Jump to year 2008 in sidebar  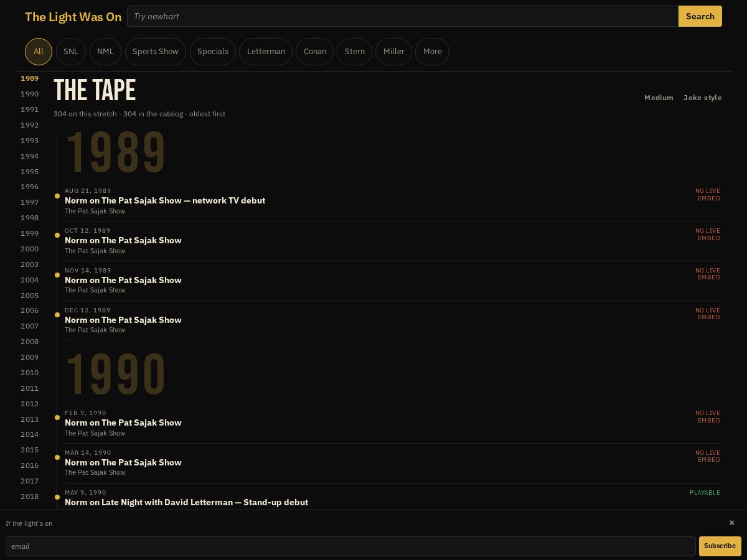coord(29,342)
